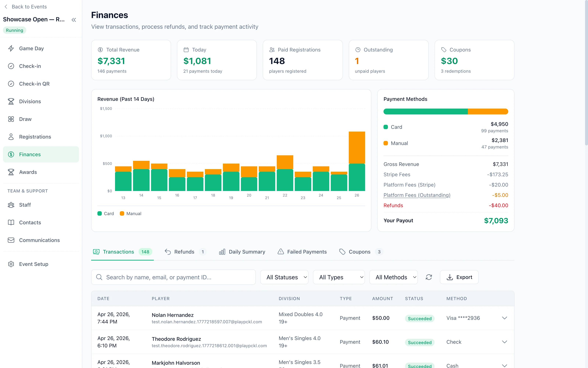588x368 pixels.
Task: Open the All Statuses dropdown
Action: click(x=284, y=277)
